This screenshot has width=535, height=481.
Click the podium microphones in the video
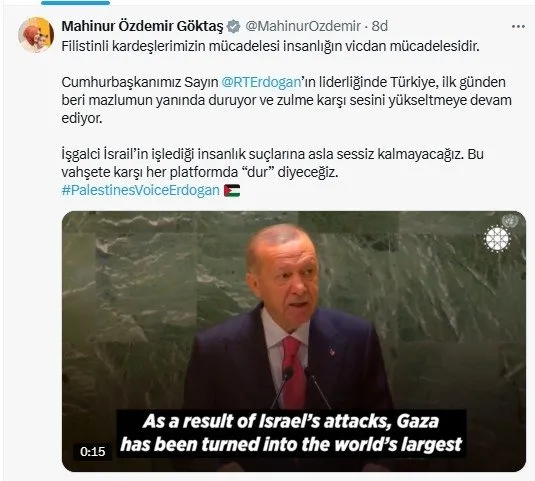[300, 387]
